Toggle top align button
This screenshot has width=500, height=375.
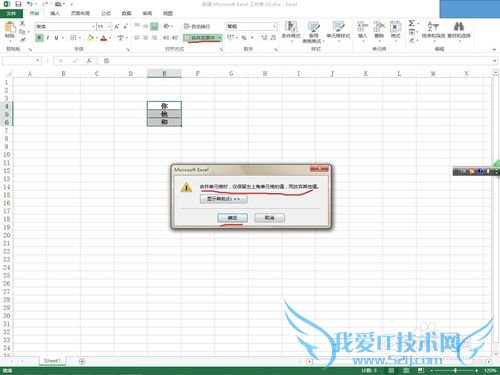coord(137,26)
